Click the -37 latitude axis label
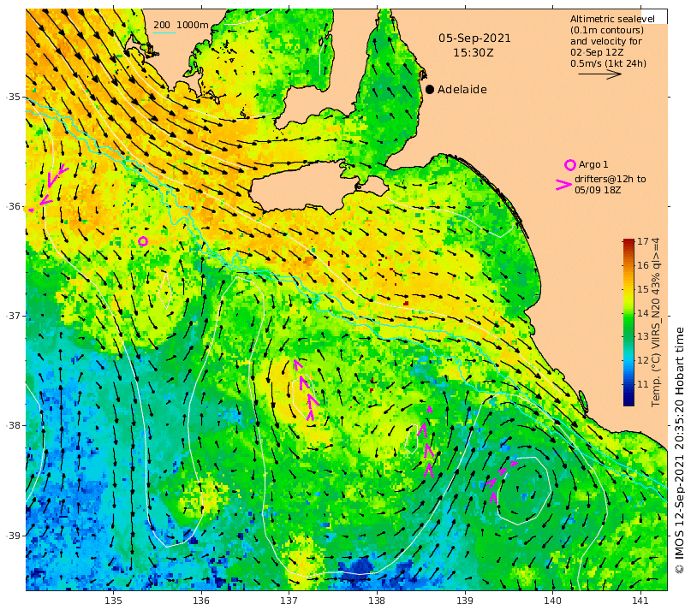685x616 pixels. 15,315
